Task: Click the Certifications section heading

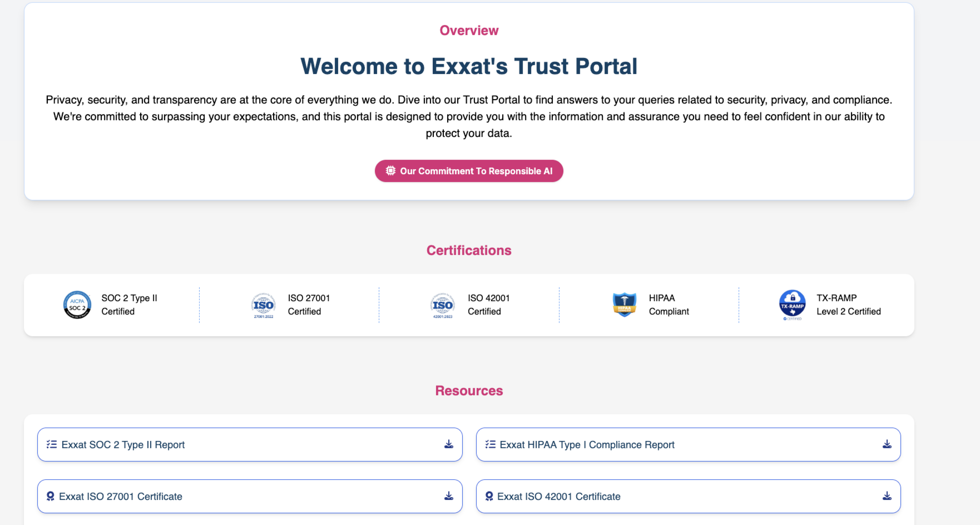Action: point(469,251)
